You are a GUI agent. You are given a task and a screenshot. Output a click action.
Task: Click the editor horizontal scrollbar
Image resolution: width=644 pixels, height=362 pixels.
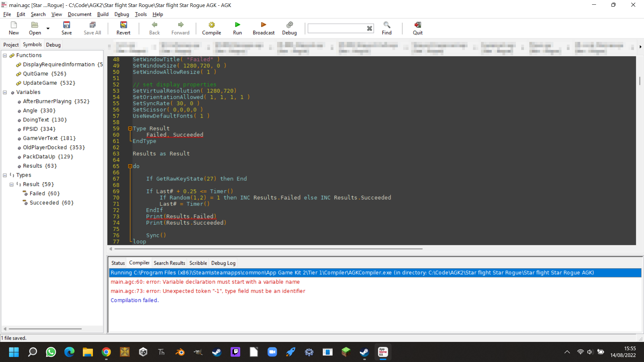tap(268, 249)
